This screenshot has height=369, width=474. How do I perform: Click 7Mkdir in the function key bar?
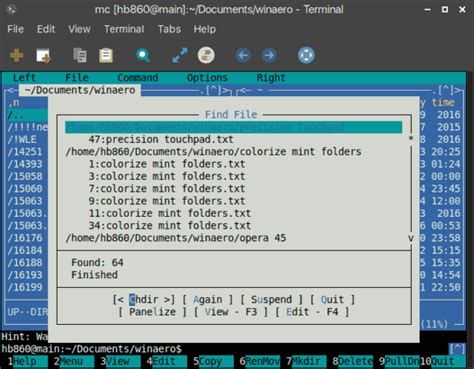(x=306, y=361)
